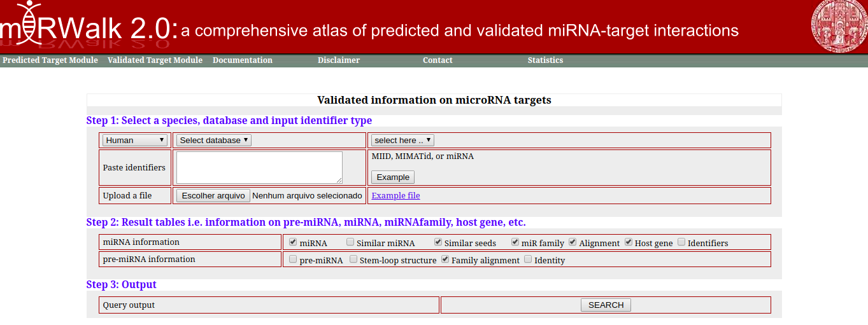Click the 'pre-miRNA information' row label
The width and height of the screenshot is (868, 325).
(149, 259)
